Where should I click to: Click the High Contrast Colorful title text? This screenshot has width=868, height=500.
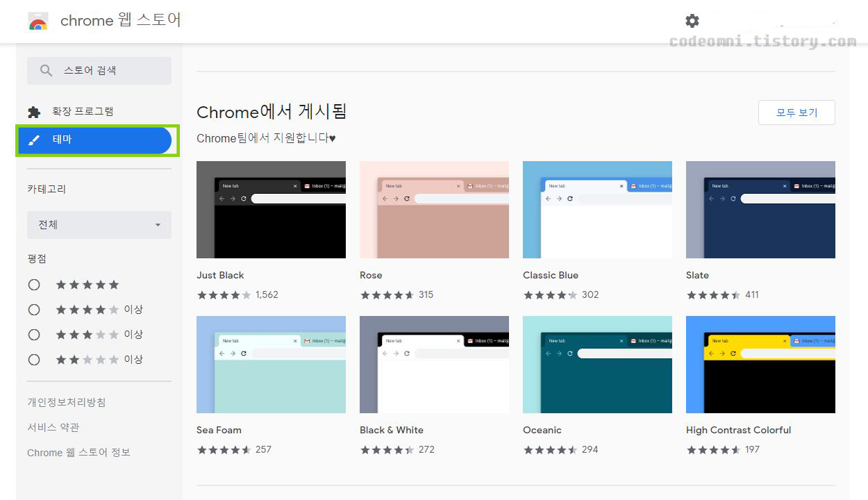(x=738, y=430)
